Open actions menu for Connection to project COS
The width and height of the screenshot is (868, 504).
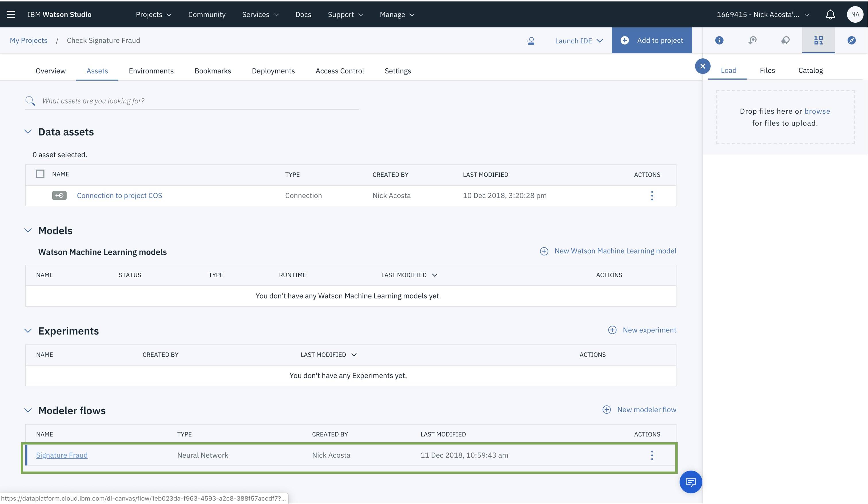pos(652,195)
